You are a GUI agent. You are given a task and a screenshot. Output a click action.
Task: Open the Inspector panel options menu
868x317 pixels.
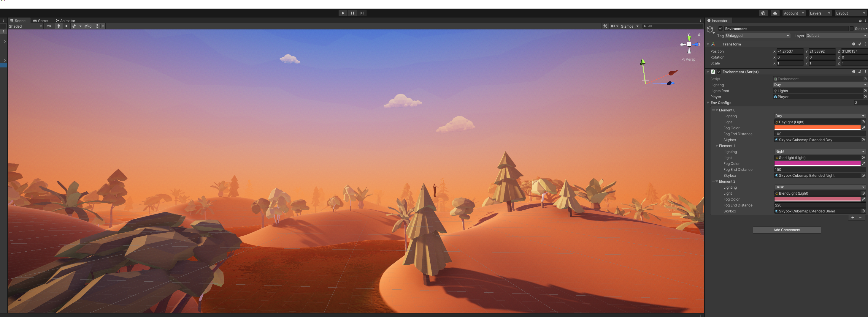865,20
